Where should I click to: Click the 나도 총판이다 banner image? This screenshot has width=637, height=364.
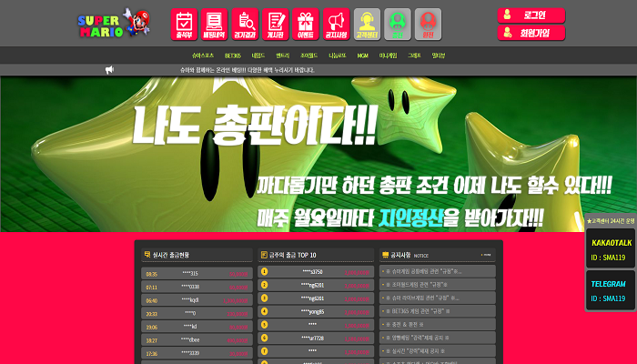[318, 154]
